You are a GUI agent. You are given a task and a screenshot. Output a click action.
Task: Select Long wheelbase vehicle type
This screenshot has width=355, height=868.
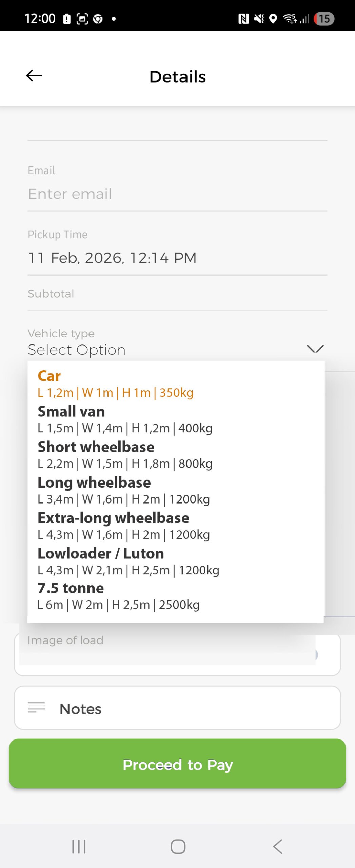(x=123, y=491)
